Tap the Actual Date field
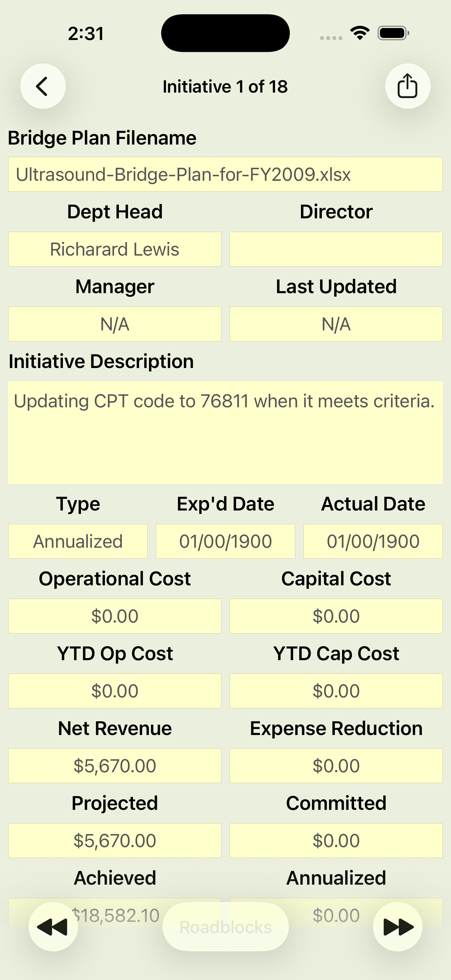The height and width of the screenshot is (980, 451). coord(373,541)
